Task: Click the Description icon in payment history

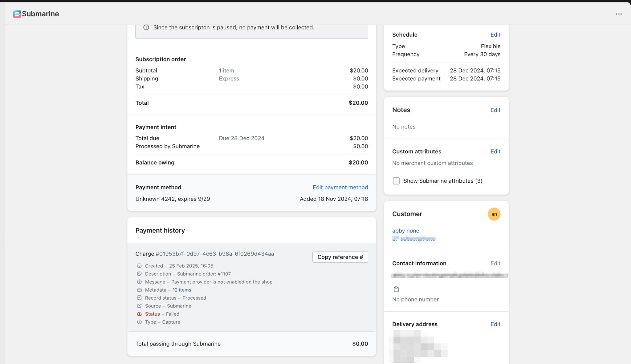Action: 139,274
